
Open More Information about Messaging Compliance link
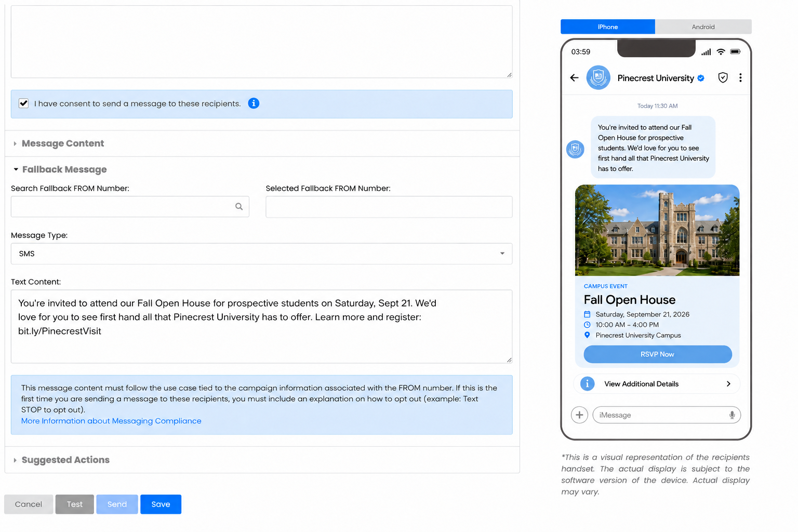tap(111, 421)
